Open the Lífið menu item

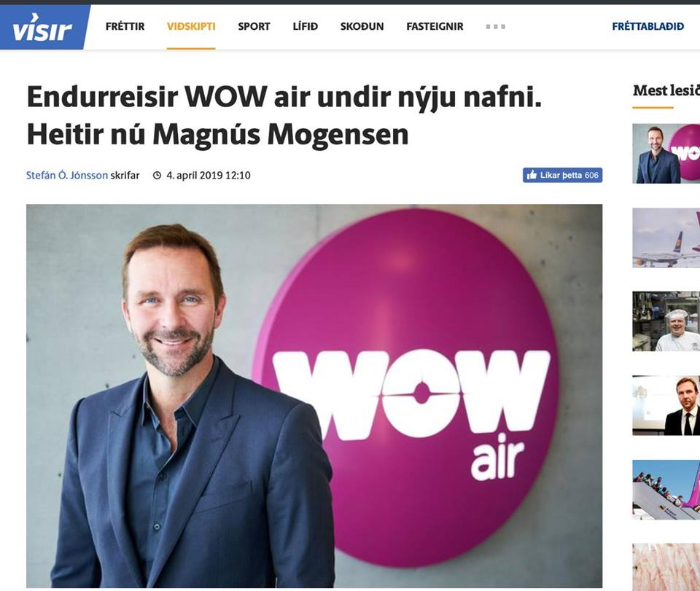coord(306,27)
